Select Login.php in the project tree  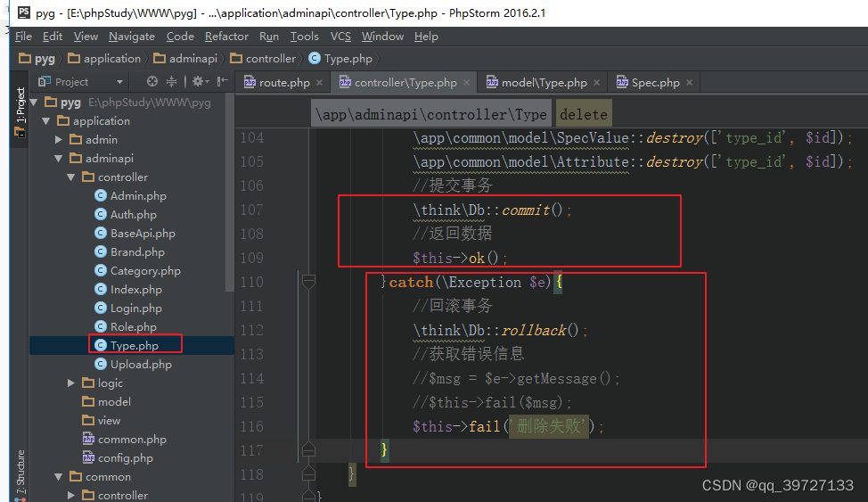[127, 309]
